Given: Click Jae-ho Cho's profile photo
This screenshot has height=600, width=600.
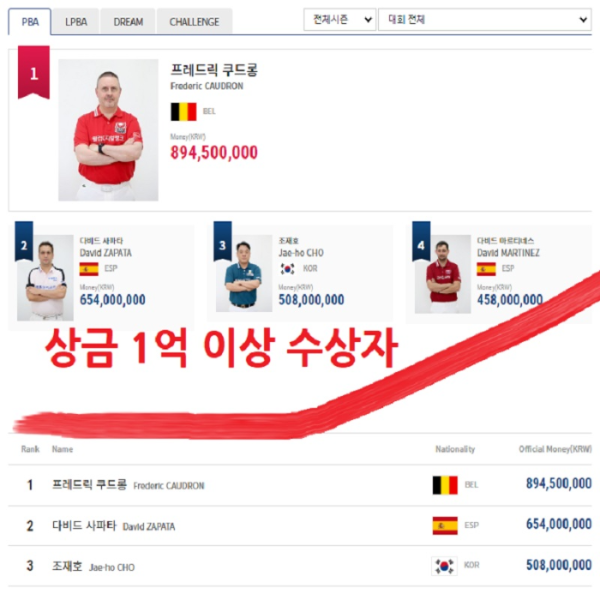Looking at the screenshot, I should click(244, 273).
